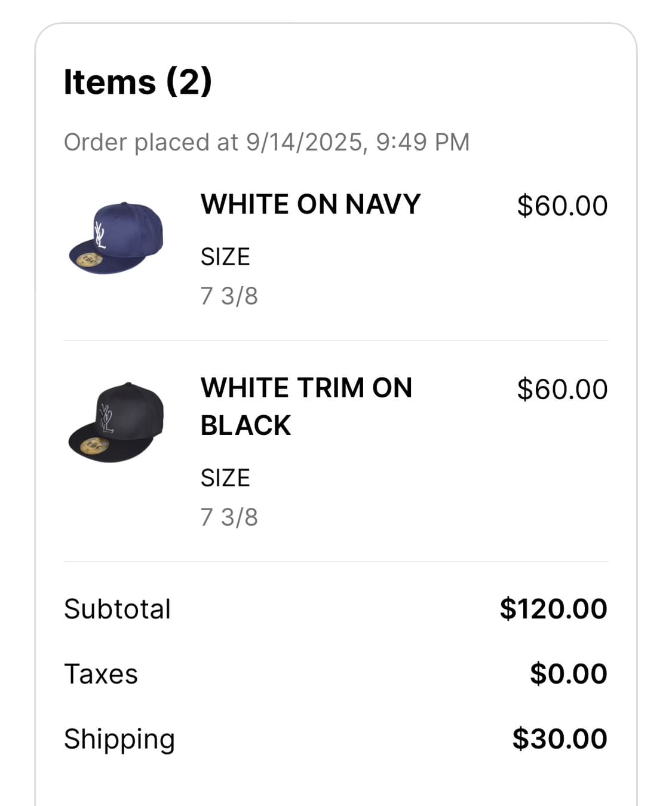The height and width of the screenshot is (806, 672).
Task: Click the $30.00 shipping amount
Action: tap(560, 739)
